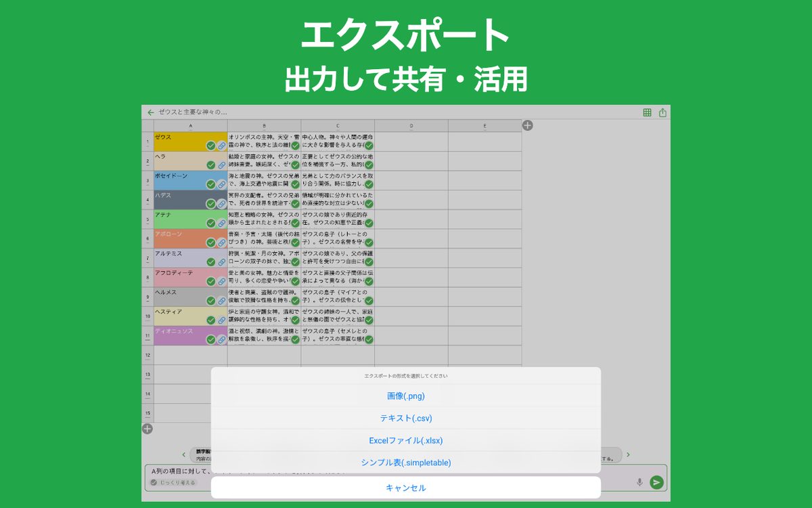Toggle the じっくり考える option

pos(173,482)
